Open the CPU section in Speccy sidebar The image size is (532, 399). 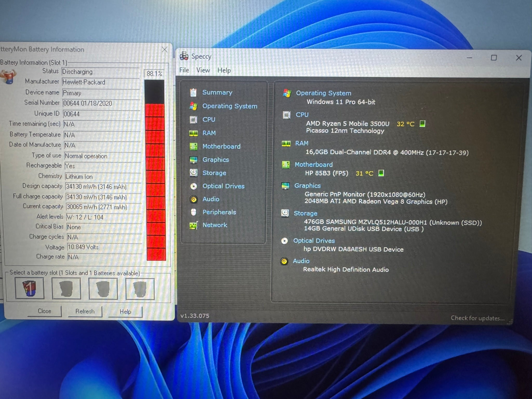209,119
